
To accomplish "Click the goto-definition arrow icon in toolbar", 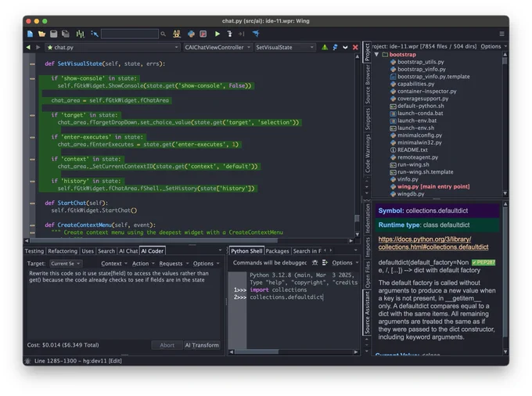I will [x=95, y=34].
